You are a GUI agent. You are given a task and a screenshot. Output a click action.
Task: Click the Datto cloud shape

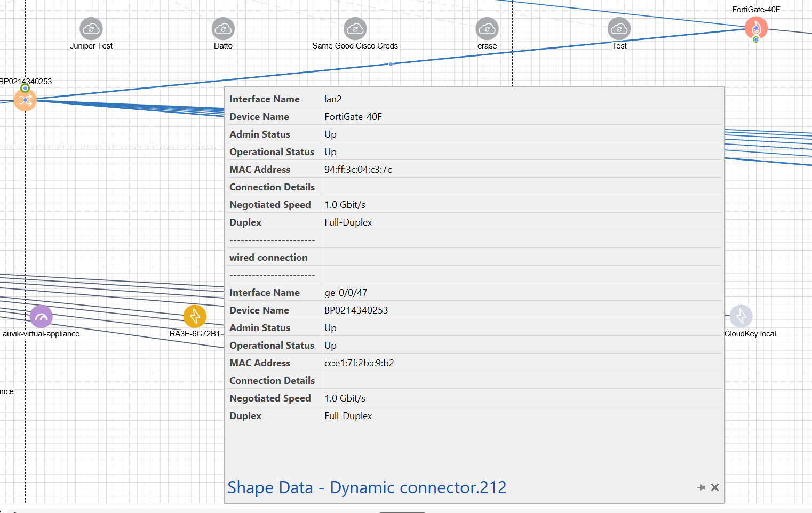coord(223,29)
